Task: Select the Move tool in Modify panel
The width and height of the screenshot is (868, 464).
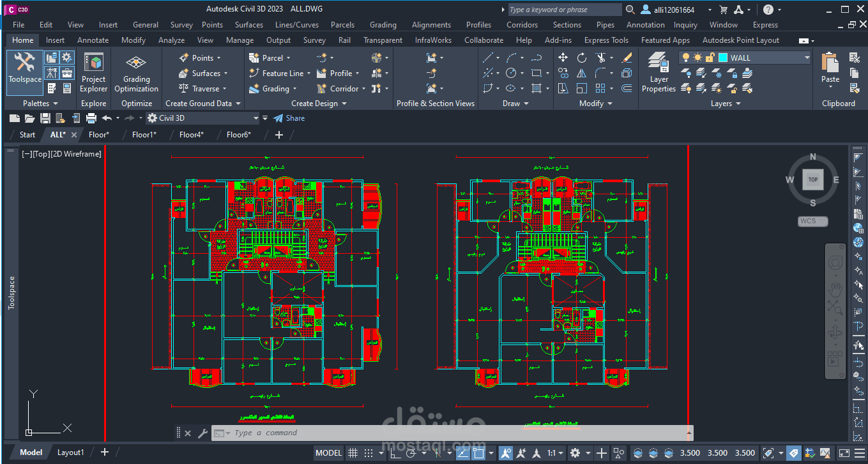Action: click(563, 58)
